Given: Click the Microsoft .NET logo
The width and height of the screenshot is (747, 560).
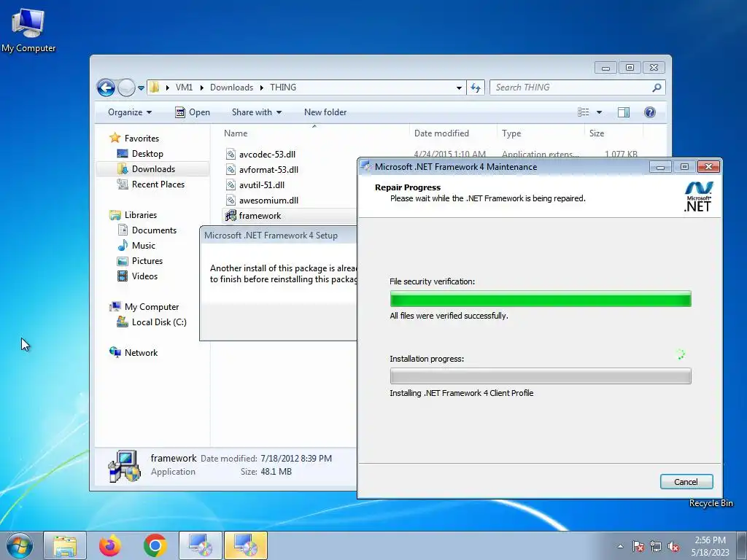Looking at the screenshot, I should click(698, 196).
